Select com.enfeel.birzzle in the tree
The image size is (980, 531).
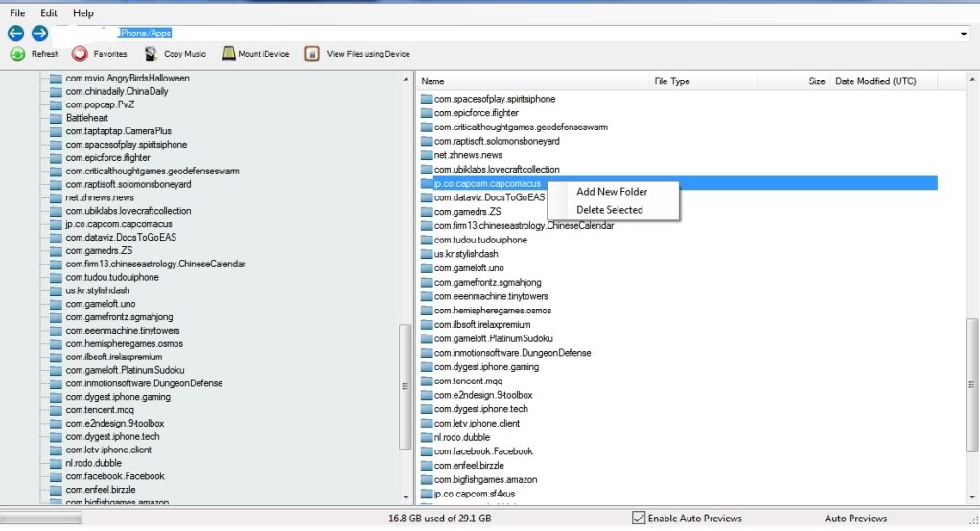pyautogui.click(x=101, y=489)
